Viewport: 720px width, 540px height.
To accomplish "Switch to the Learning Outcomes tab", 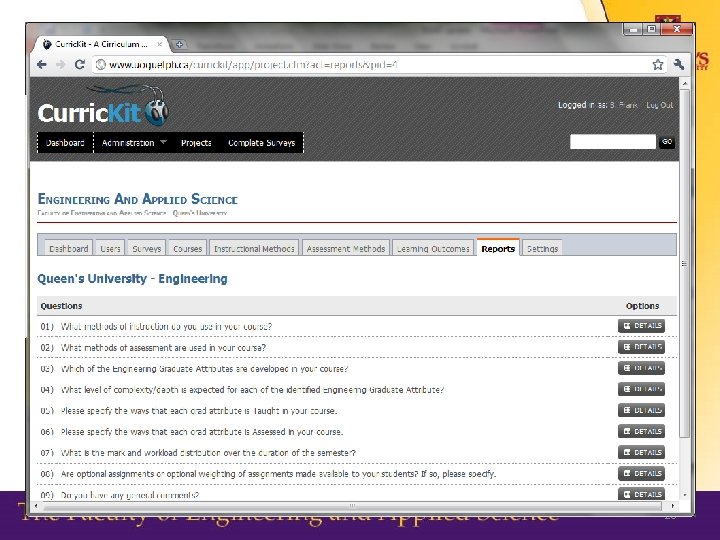I will tap(433, 248).
